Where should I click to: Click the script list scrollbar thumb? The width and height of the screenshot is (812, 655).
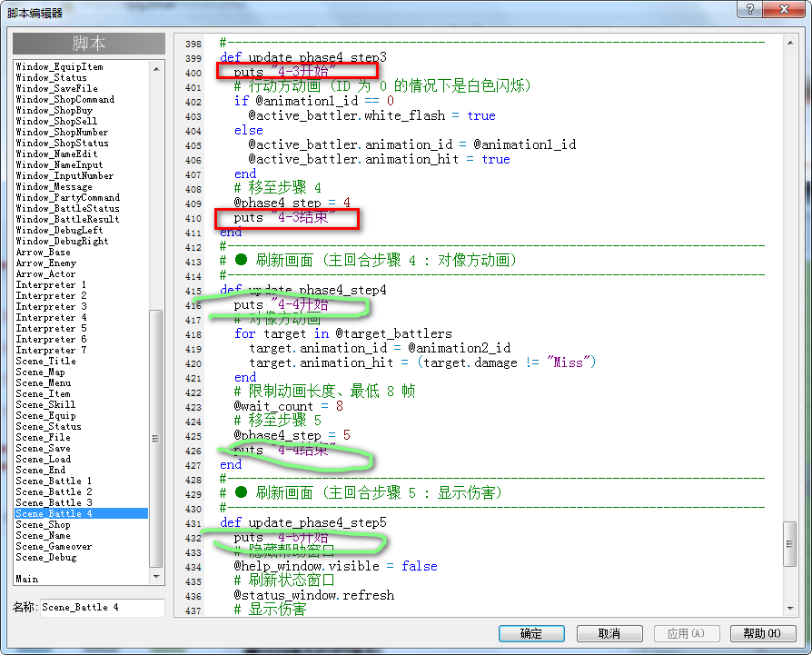tap(156, 439)
